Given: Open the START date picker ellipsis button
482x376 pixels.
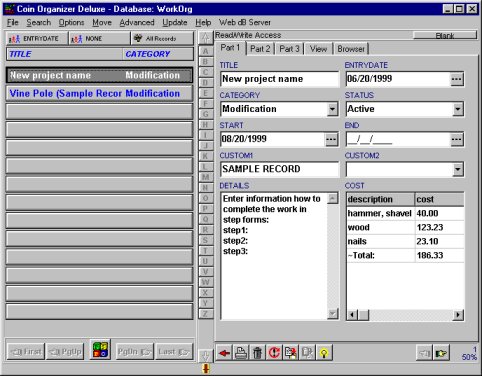Looking at the screenshot, I should 331,139.
